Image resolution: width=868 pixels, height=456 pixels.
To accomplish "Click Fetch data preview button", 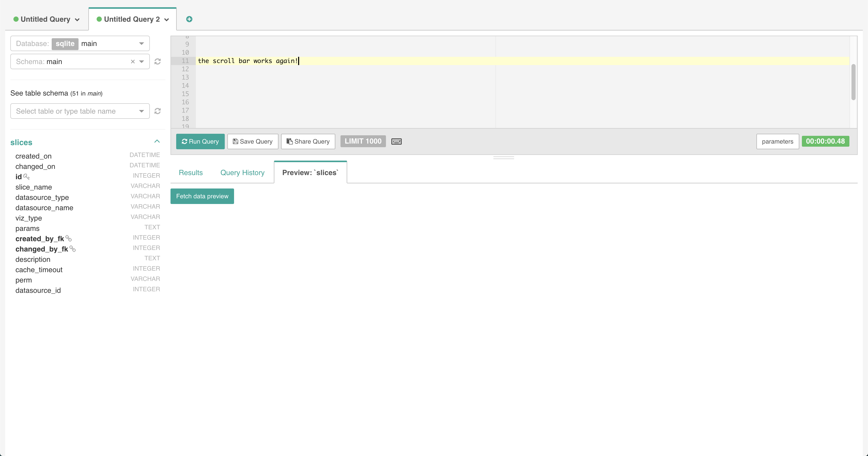I will [x=202, y=196].
